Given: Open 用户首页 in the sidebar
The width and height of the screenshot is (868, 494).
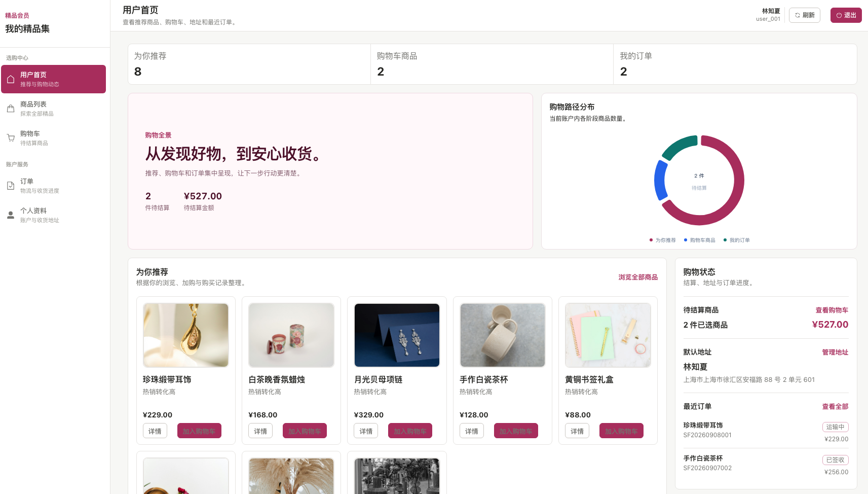Looking at the screenshot, I should tap(54, 79).
